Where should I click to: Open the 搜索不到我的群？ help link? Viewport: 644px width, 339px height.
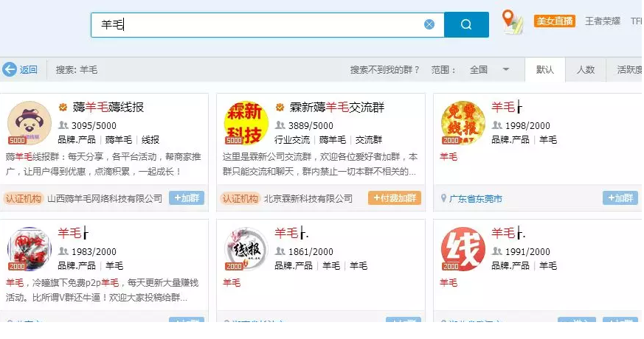tap(385, 70)
